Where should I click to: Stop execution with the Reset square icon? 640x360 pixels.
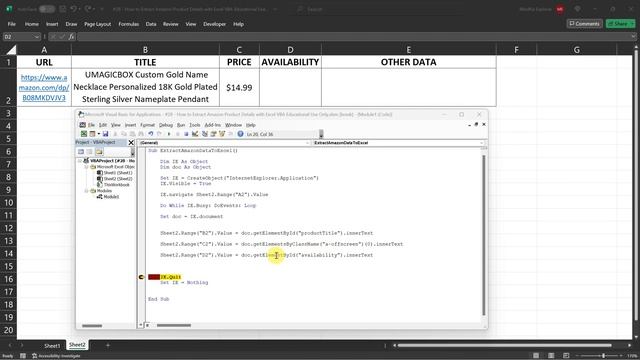pos(186,134)
